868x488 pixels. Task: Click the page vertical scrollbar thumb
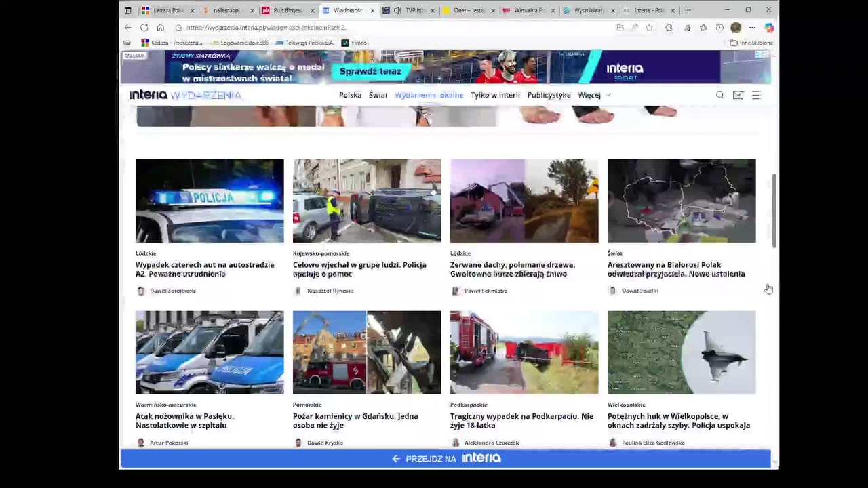coord(773,210)
